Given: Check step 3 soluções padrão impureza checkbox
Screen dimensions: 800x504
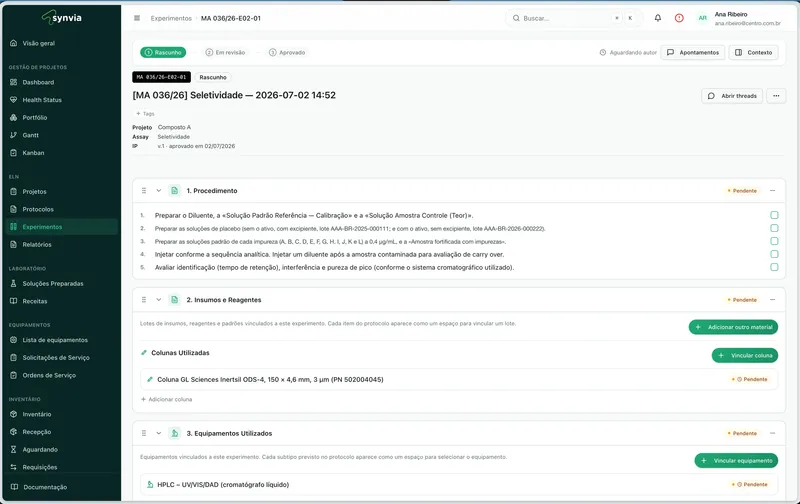Looking at the screenshot, I should coord(774,241).
